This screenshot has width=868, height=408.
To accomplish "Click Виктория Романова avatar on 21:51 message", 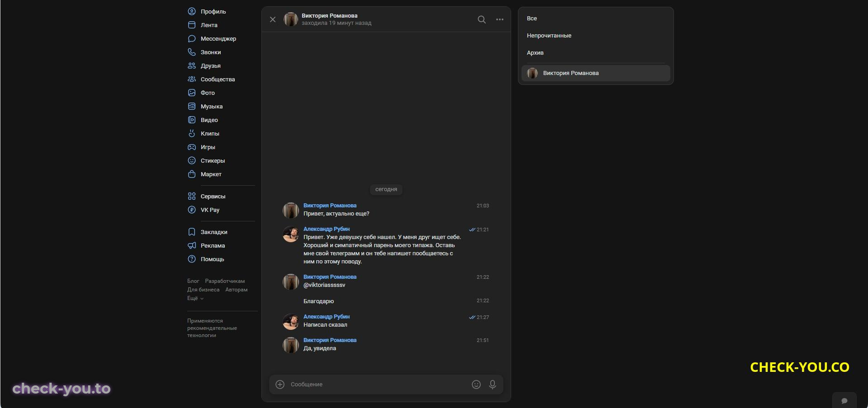I will click(x=291, y=345).
